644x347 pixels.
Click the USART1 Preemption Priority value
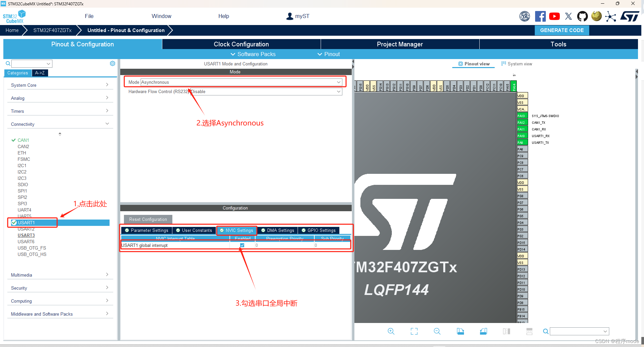coord(285,245)
